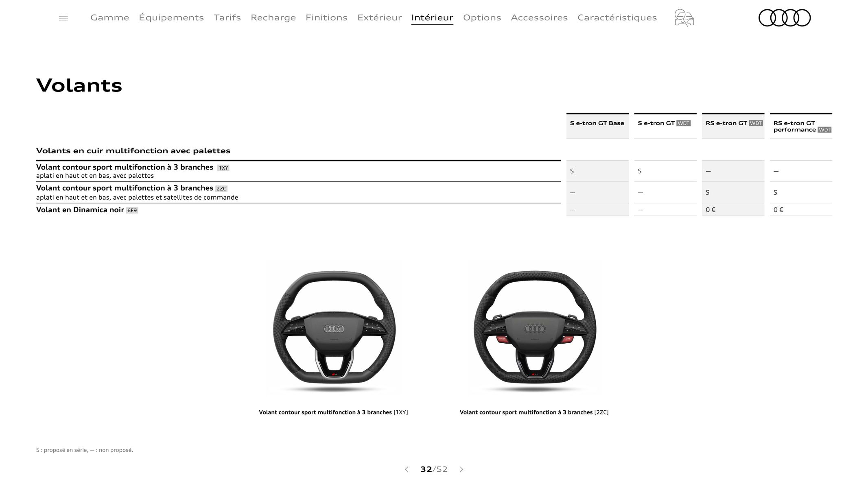Open the Équipements tab

[x=171, y=17]
